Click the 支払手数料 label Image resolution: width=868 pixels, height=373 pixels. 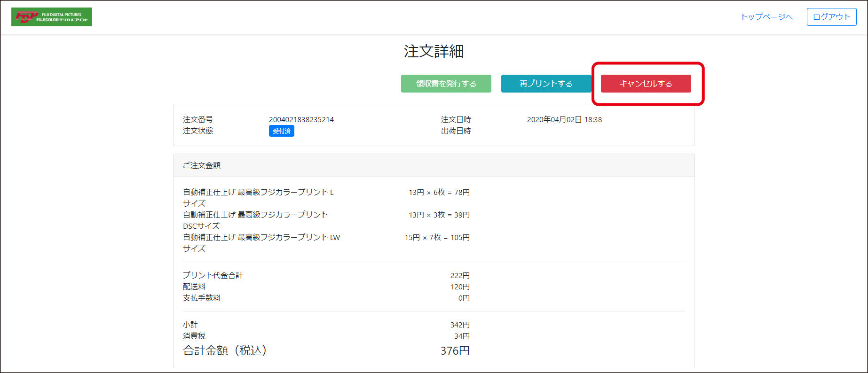[x=202, y=298]
